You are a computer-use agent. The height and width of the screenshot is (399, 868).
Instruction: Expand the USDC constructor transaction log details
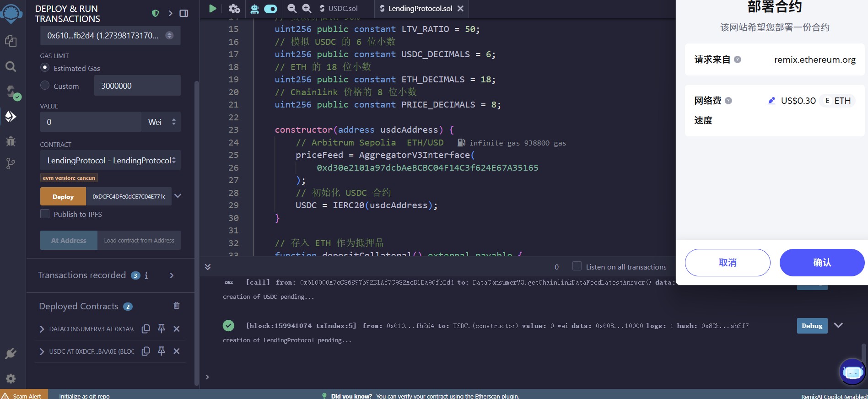coord(838,325)
